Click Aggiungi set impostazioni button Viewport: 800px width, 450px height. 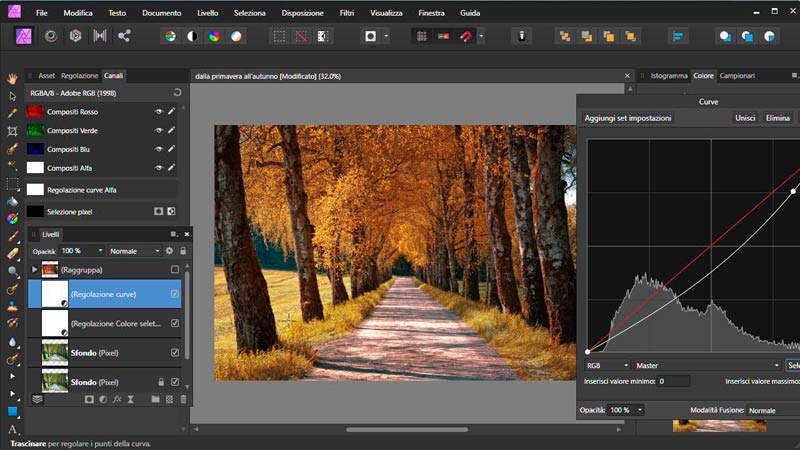[628, 118]
